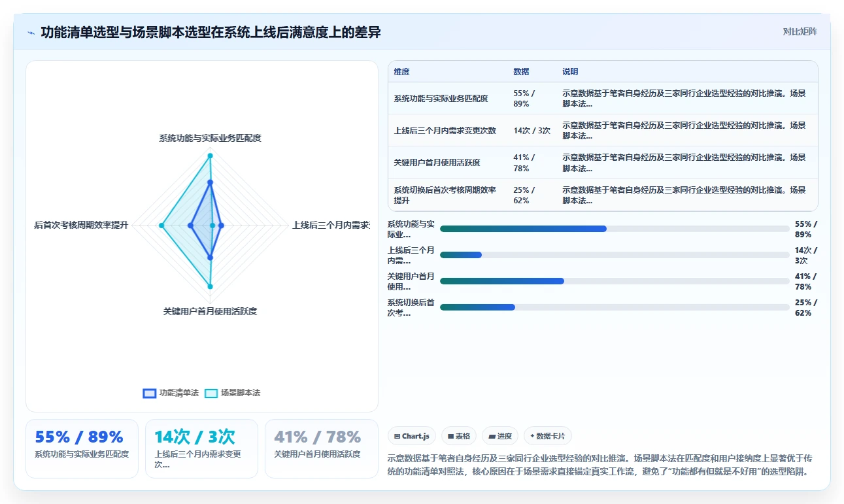The width and height of the screenshot is (844, 504).
Task: Select the 上线后三个月内需求变更次数 table row
Action: click(x=603, y=130)
